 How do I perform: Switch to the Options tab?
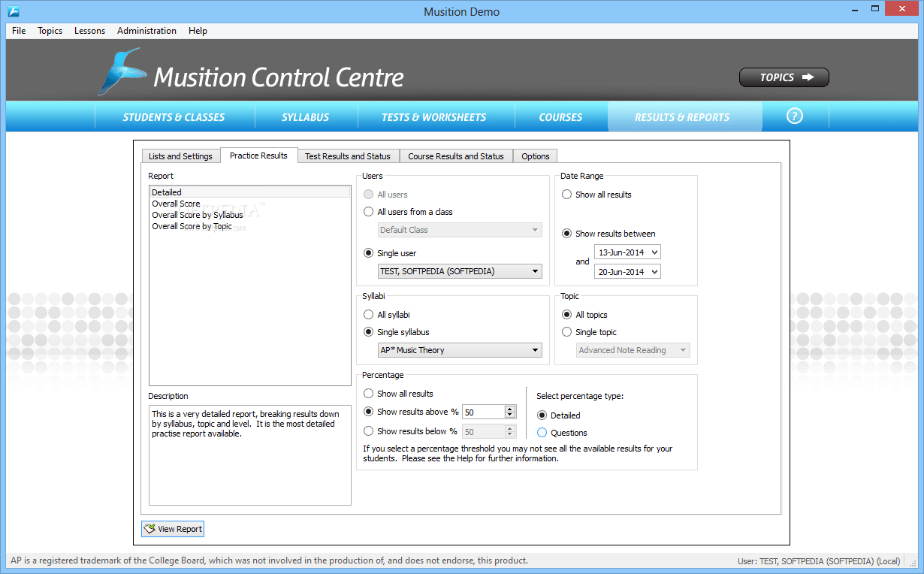[x=536, y=156]
